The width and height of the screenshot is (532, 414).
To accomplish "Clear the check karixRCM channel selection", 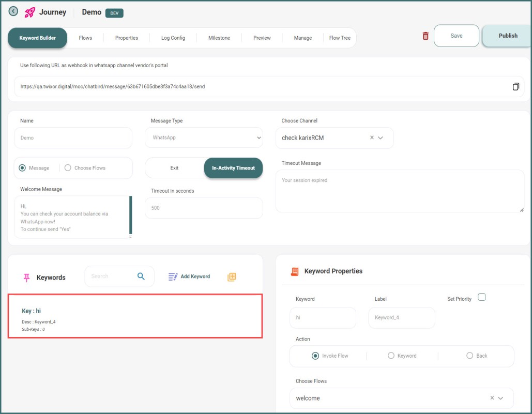I will point(372,138).
